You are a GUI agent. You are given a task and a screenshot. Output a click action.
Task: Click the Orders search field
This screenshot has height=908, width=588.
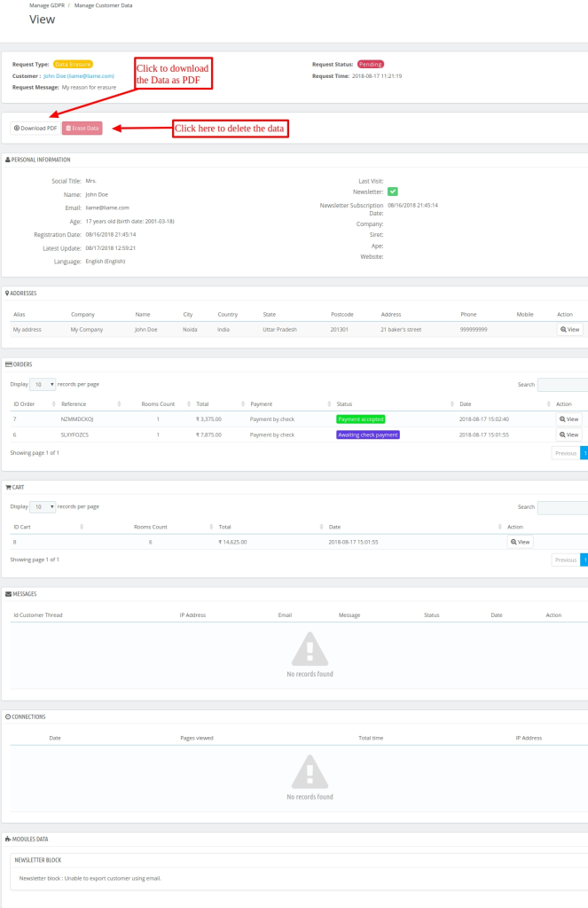[562, 385]
